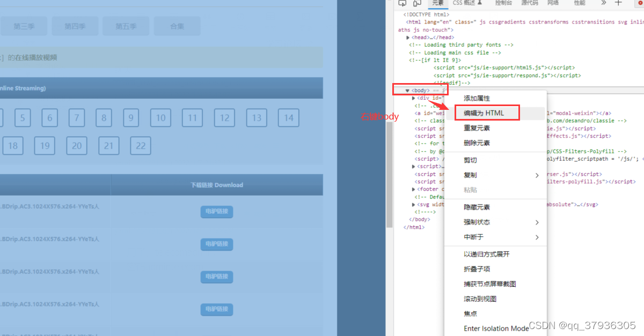Image resolution: width=644 pixels, height=336 pixels.
Task: Select the closing </html> tag line
Action: (414, 227)
